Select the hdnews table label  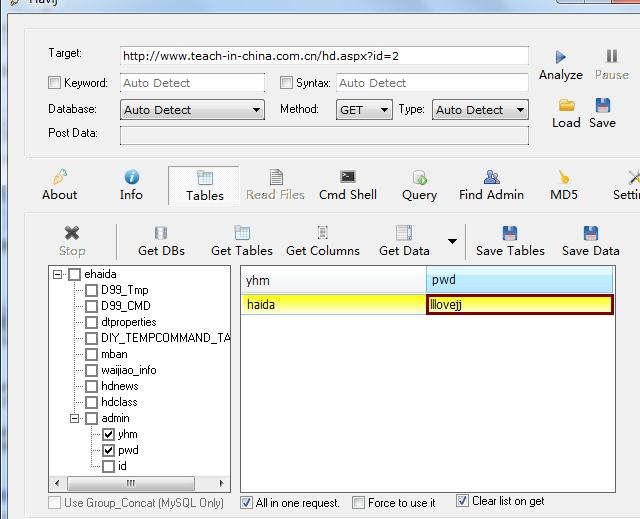[x=120, y=386]
